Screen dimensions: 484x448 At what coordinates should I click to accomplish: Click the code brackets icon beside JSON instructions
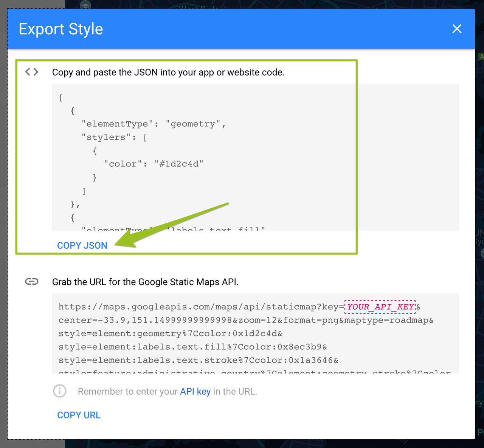click(32, 72)
